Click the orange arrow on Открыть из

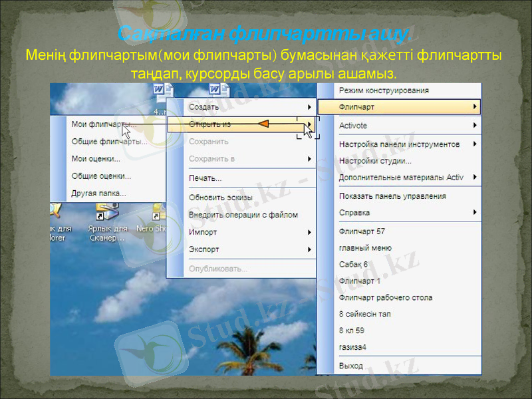[x=266, y=125]
